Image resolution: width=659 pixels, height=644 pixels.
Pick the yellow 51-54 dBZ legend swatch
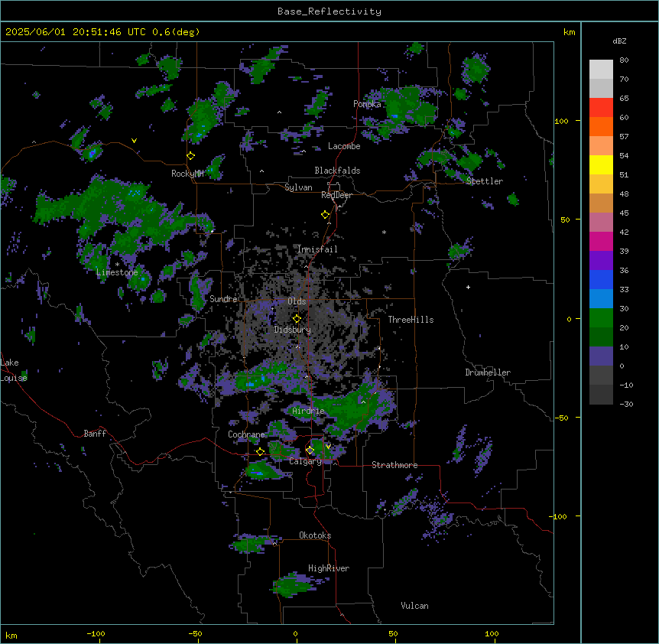point(601,164)
